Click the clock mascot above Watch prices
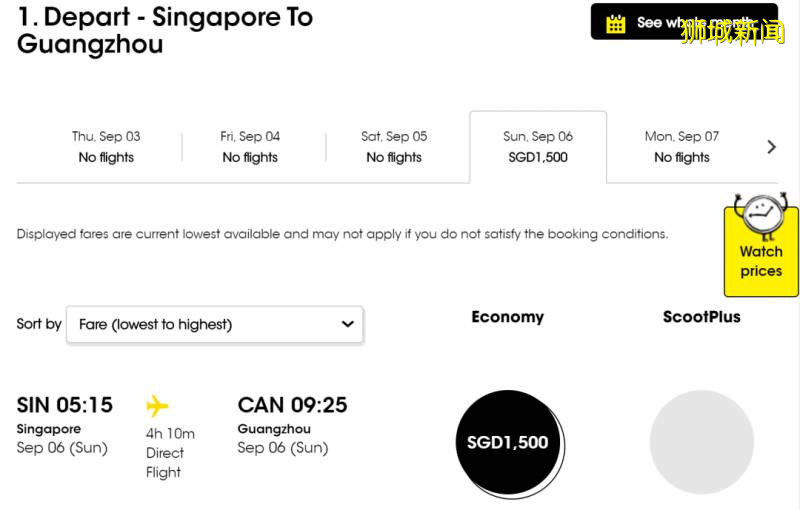This screenshot has height=510, width=800. (x=760, y=215)
